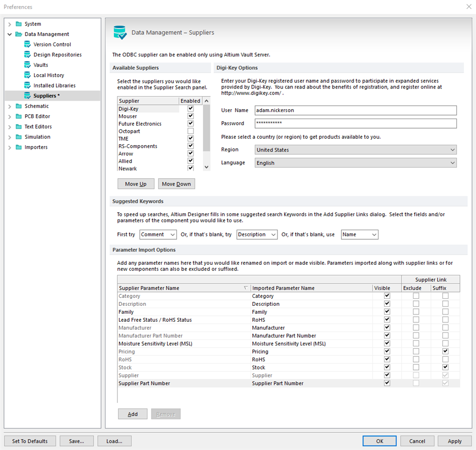The width and height of the screenshot is (476, 450).
Task: Enable the Octopart supplier checkbox
Action: [x=190, y=131]
